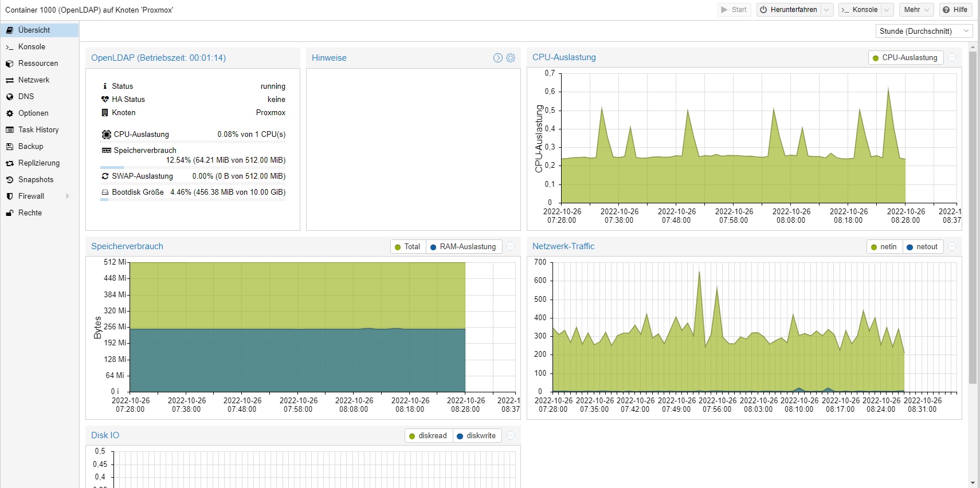980x488 pixels.
Task: Open Rechte permissions
Action: [40, 212]
